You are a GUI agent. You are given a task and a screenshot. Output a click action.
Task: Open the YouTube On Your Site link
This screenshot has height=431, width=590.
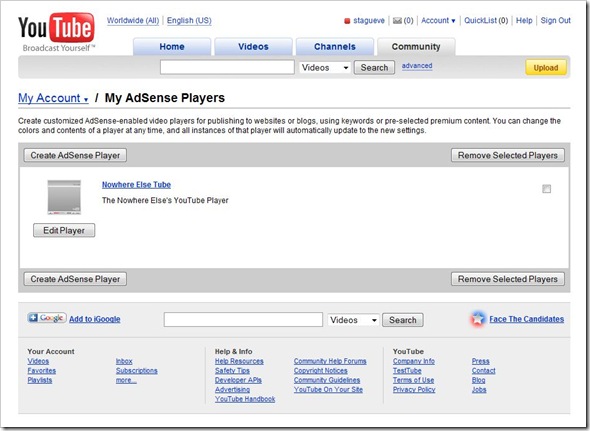point(328,390)
